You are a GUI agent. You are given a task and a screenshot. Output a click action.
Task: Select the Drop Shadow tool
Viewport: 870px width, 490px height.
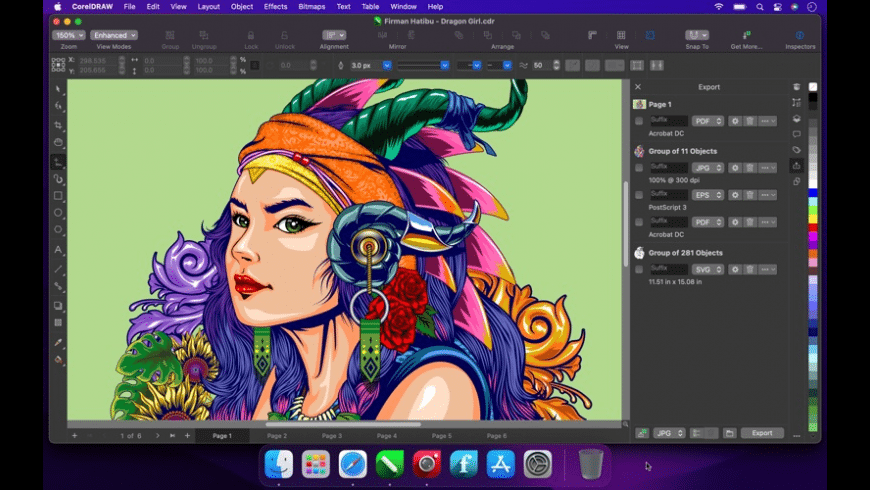(x=58, y=306)
